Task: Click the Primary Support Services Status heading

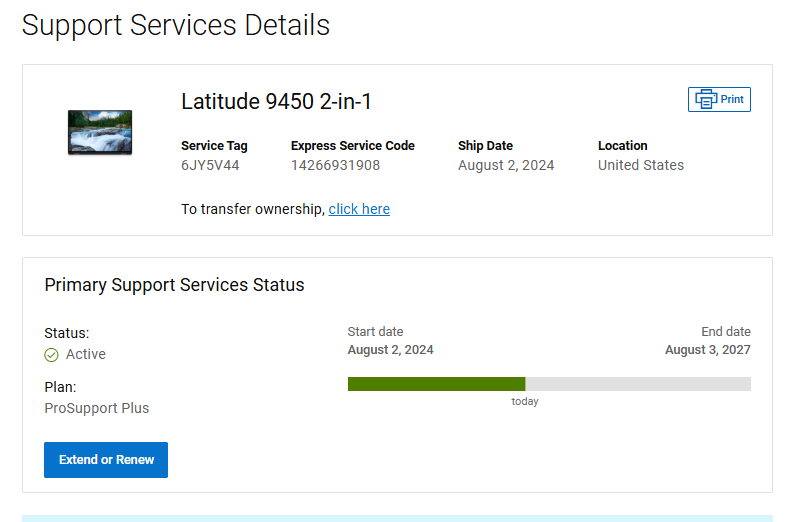Action: click(x=174, y=285)
